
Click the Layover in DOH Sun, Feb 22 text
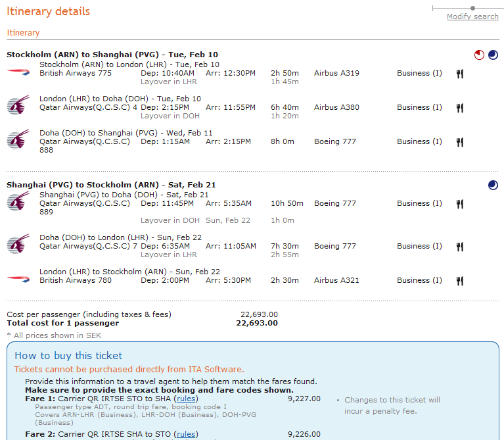[195, 220]
